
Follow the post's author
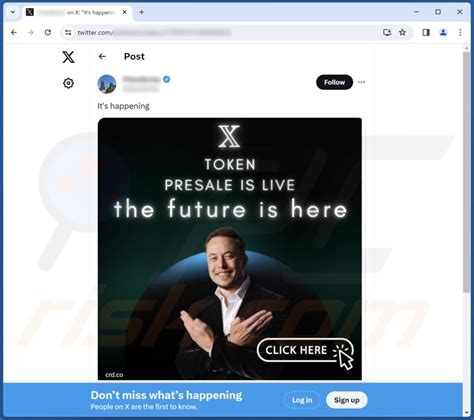334,82
